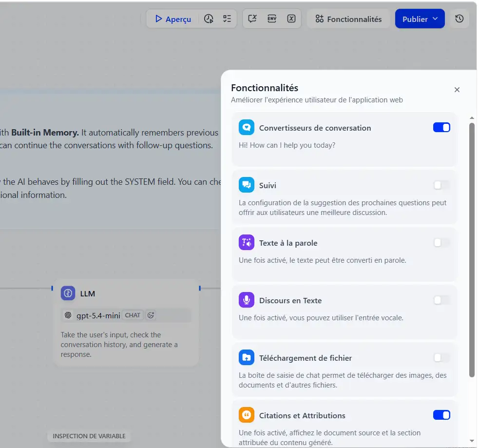The height and width of the screenshot is (448, 479).
Task: Click the Citations et Attributions description
Action: click(329, 438)
